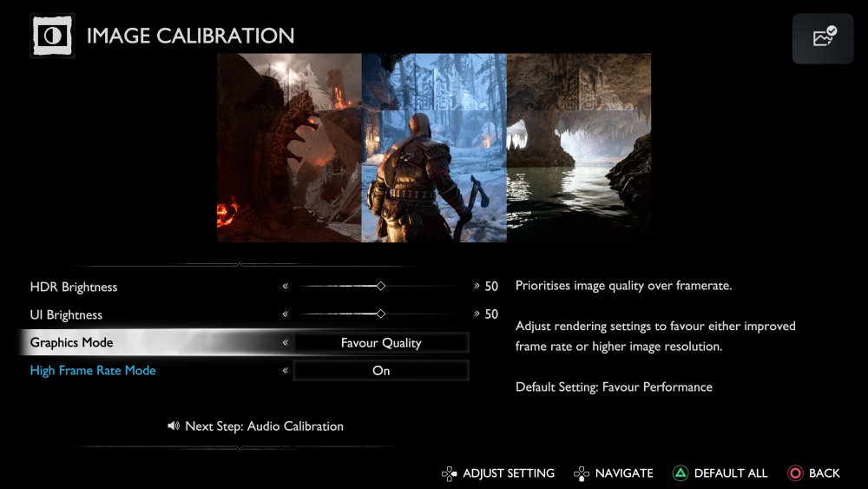Toggle High Frame Rate Mode On value
Viewport: 868px width, 489px height.
pos(381,371)
